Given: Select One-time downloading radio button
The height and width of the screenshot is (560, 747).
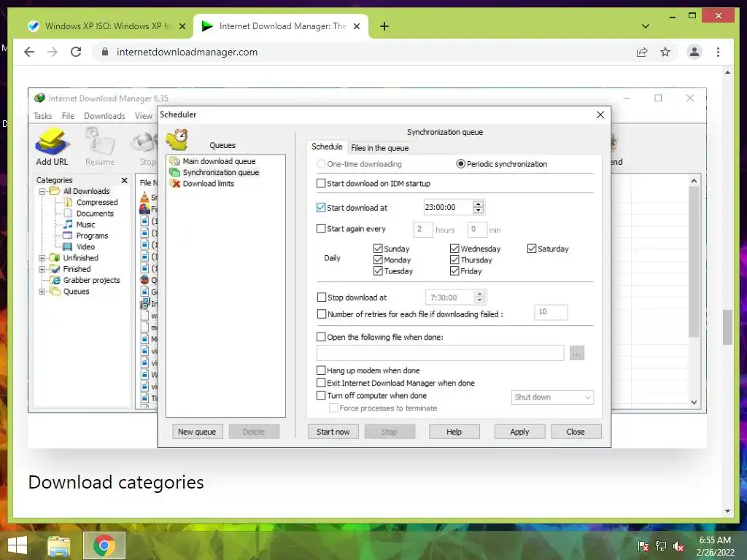Looking at the screenshot, I should coord(321,164).
